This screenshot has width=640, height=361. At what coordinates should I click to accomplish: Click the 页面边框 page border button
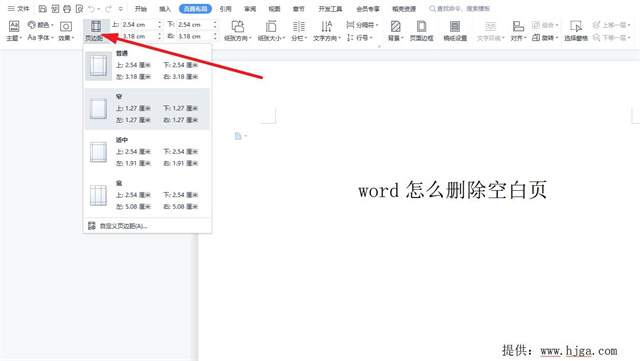click(421, 31)
